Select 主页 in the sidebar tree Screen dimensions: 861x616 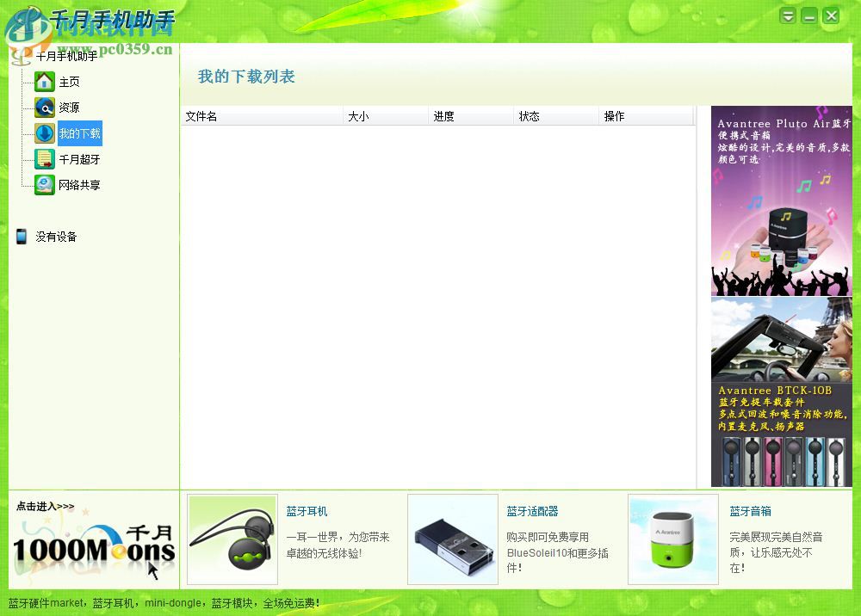click(x=69, y=83)
